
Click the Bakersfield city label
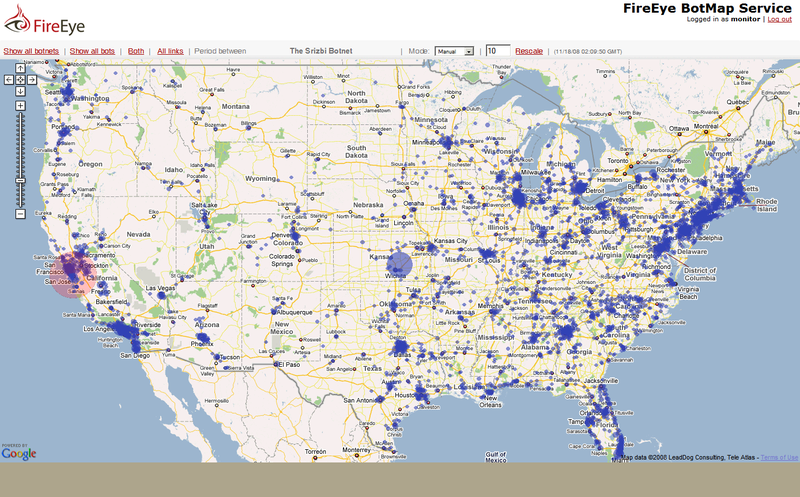pos(111,302)
